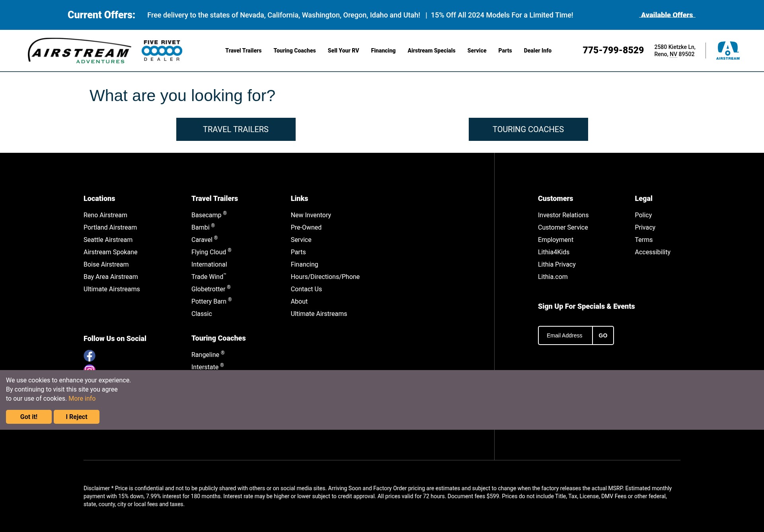The height and width of the screenshot is (532, 764).
Task: Open Financing in top navigation
Action: point(383,51)
